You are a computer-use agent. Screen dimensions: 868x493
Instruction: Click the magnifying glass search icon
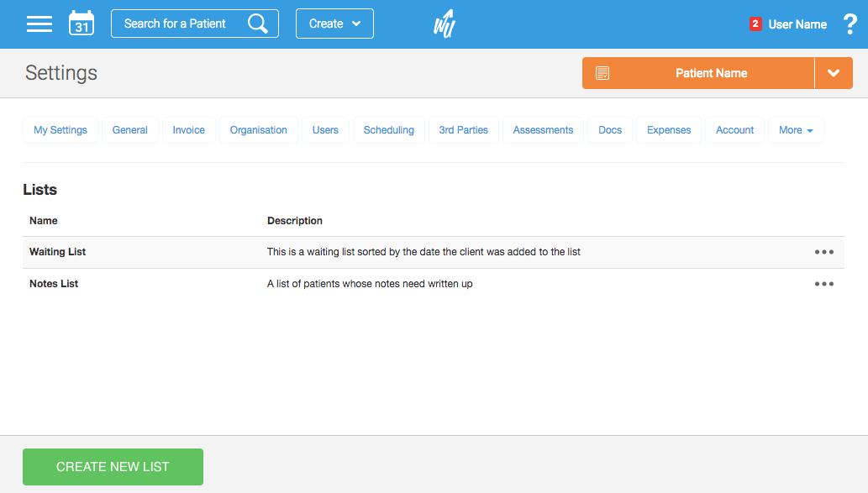click(x=258, y=24)
